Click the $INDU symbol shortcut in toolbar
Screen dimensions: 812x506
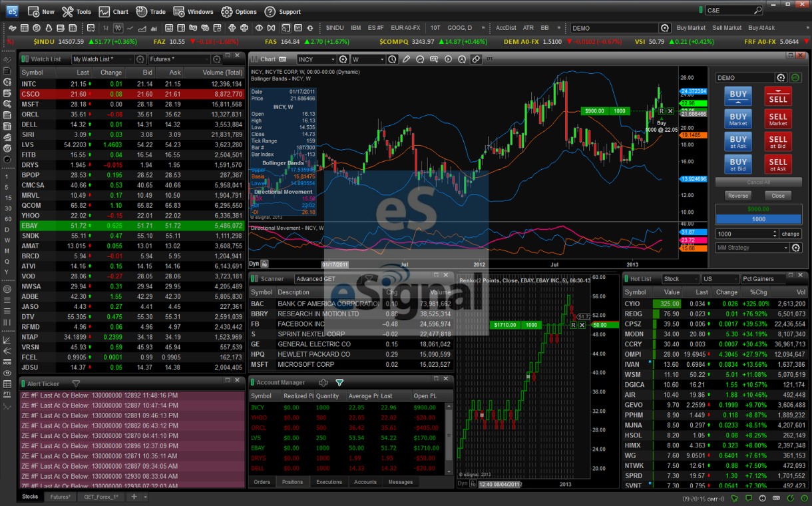click(x=335, y=28)
